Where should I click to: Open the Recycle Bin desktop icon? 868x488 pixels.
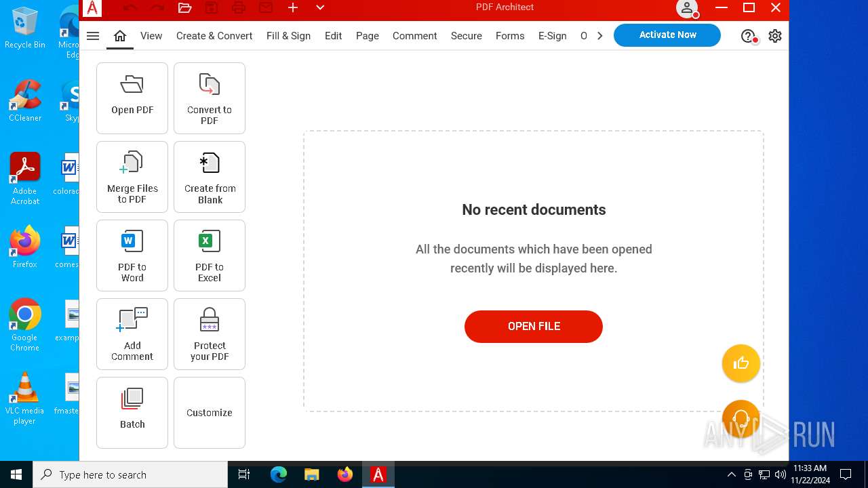point(25,28)
